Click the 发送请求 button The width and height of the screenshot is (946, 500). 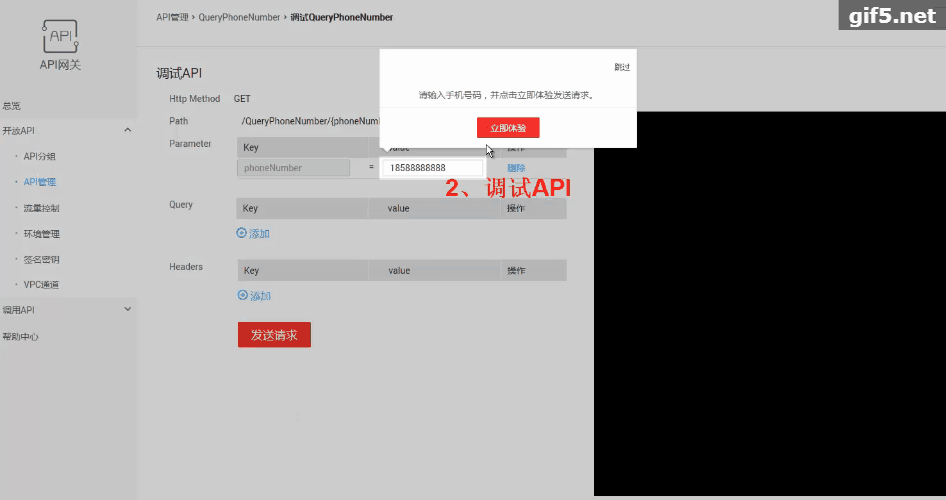(275, 335)
